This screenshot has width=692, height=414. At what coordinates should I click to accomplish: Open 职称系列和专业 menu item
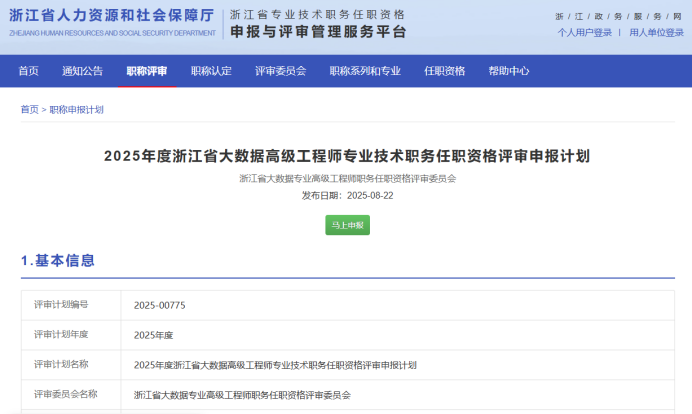364,71
